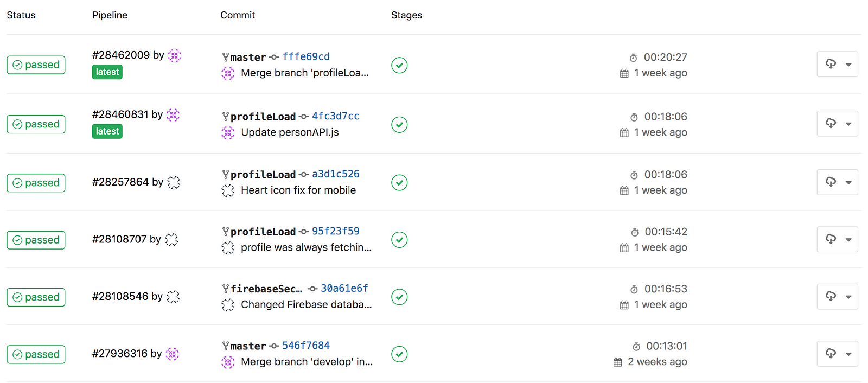Expand artifacts dropdown arrow for pipeline #28108707
The width and height of the screenshot is (868, 383).
click(x=848, y=239)
